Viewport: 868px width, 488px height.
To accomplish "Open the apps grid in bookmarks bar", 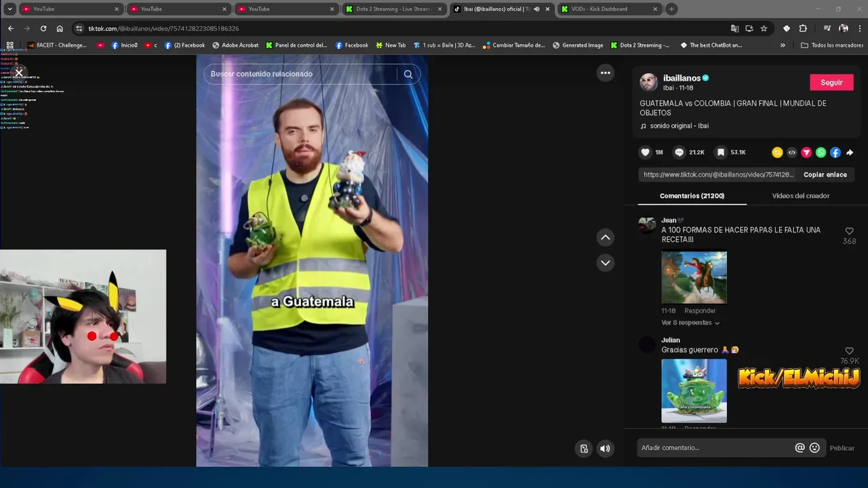I will pos(9,45).
